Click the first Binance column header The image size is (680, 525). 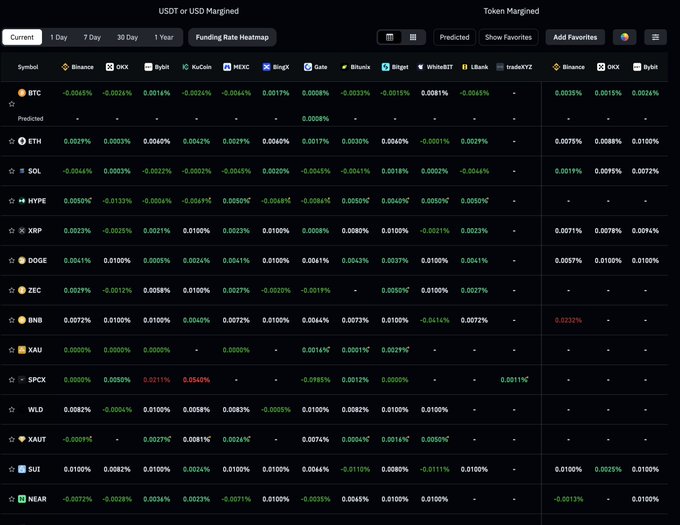point(77,67)
